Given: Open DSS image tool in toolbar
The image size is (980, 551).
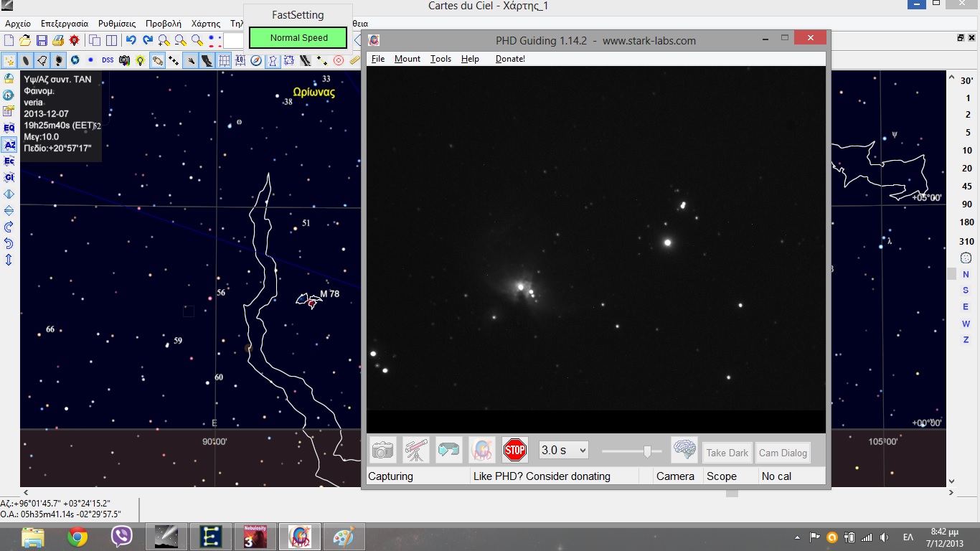Looking at the screenshot, I should [x=108, y=60].
